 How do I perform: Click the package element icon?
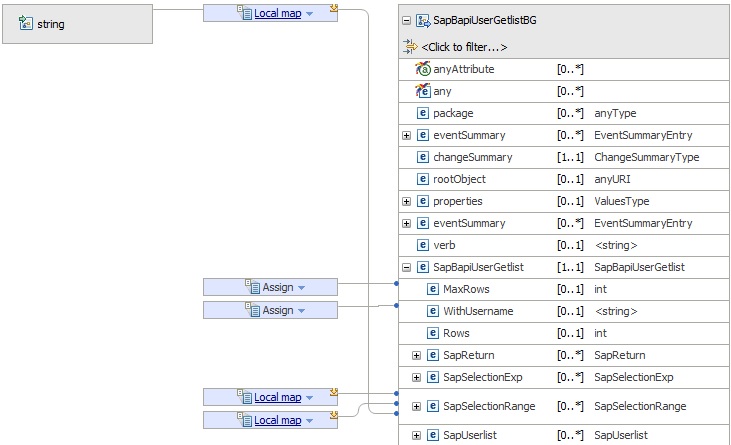[423, 113]
